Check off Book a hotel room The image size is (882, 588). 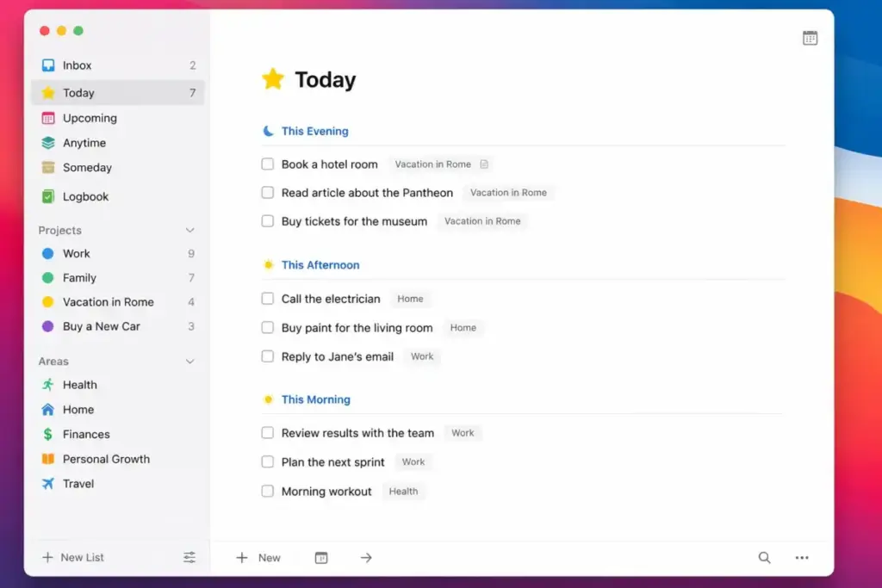[x=268, y=164]
